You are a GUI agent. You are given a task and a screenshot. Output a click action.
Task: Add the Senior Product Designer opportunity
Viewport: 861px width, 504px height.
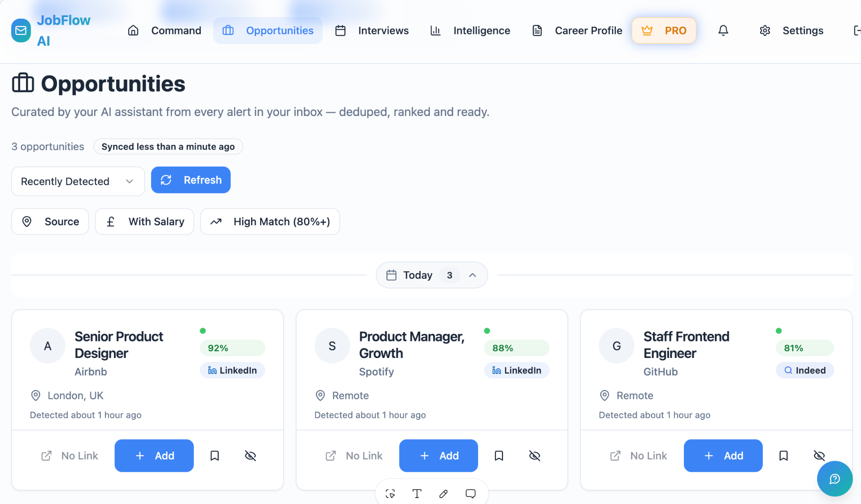pyautogui.click(x=154, y=456)
